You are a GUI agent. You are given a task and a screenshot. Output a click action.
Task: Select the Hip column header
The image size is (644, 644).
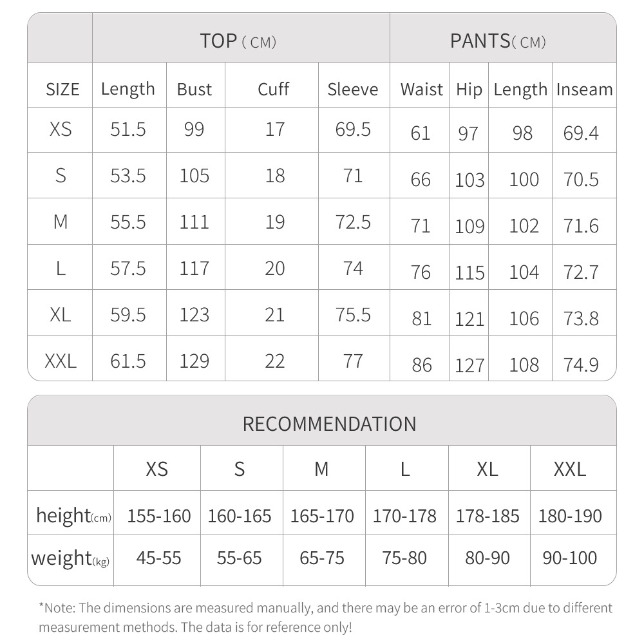click(x=469, y=90)
